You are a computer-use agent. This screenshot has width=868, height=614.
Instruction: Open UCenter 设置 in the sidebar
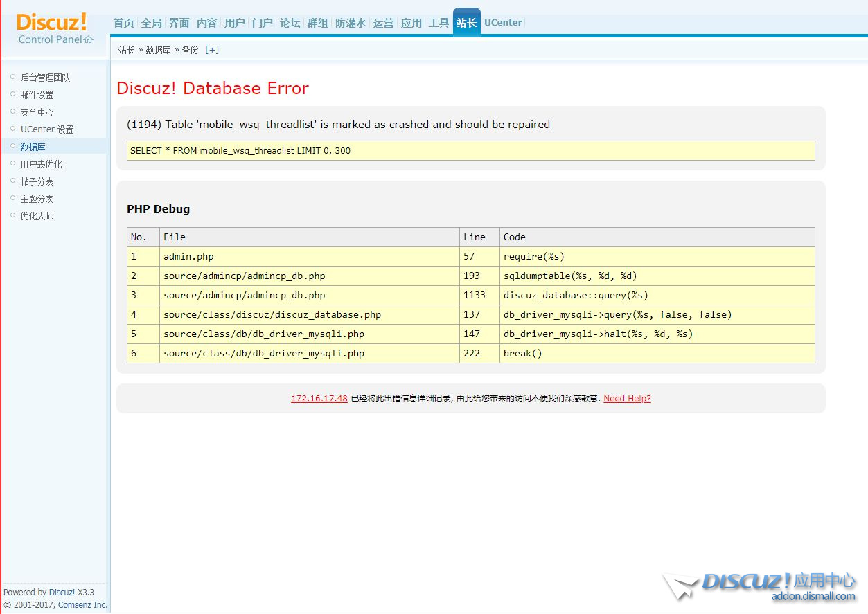pos(47,129)
